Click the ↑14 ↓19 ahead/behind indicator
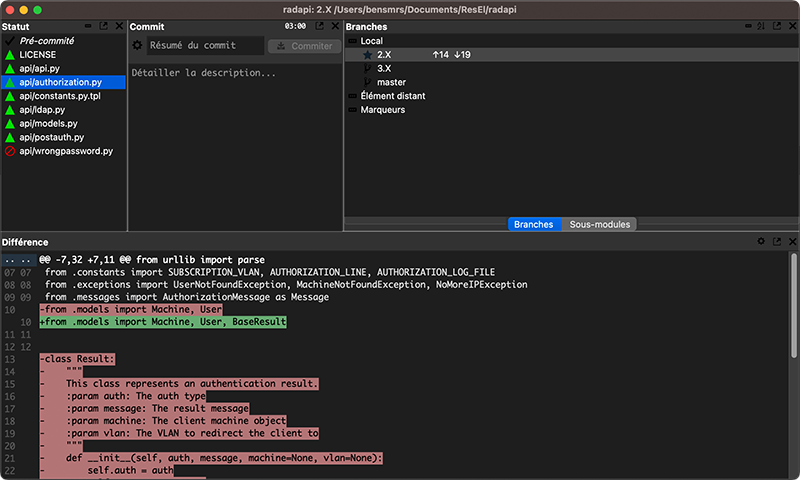 point(452,55)
